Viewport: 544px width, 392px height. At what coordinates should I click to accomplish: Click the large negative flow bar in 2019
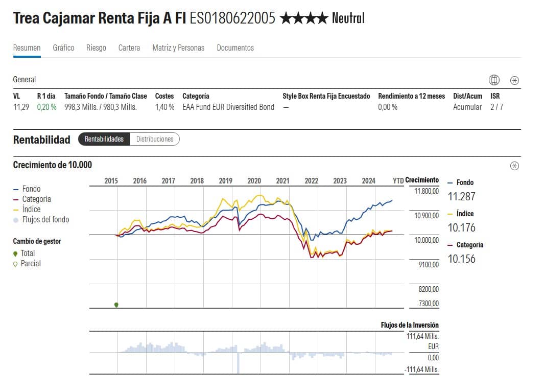[238, 363]
